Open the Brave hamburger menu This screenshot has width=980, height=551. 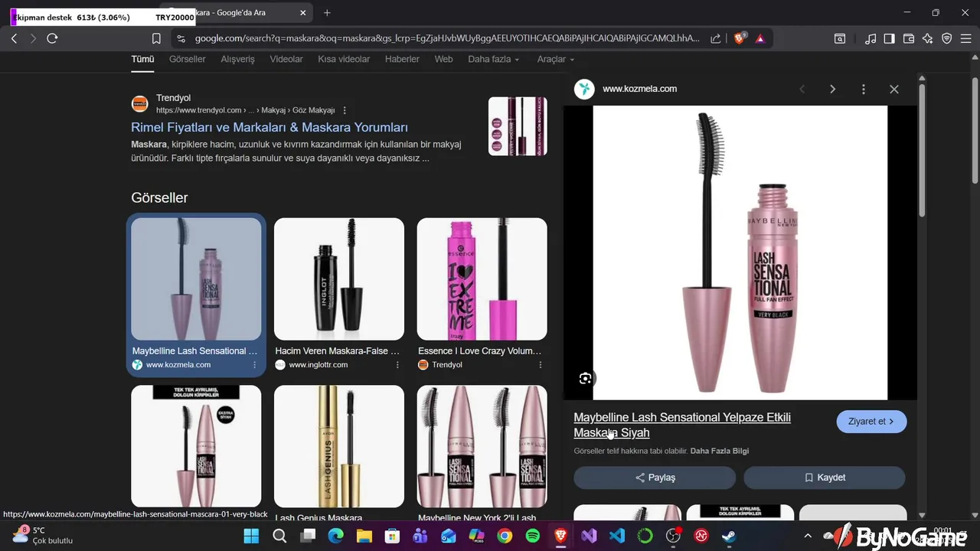(x=965, y=38)
